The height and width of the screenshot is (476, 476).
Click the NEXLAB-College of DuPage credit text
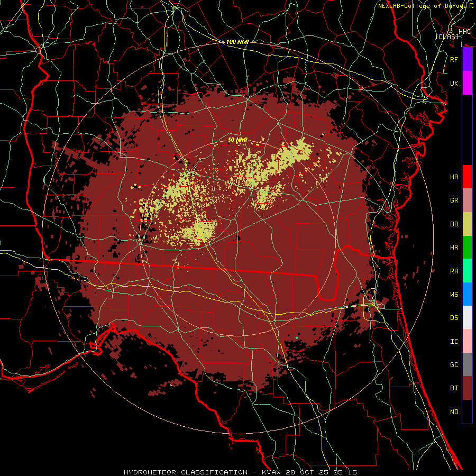[x=423, y=6]
